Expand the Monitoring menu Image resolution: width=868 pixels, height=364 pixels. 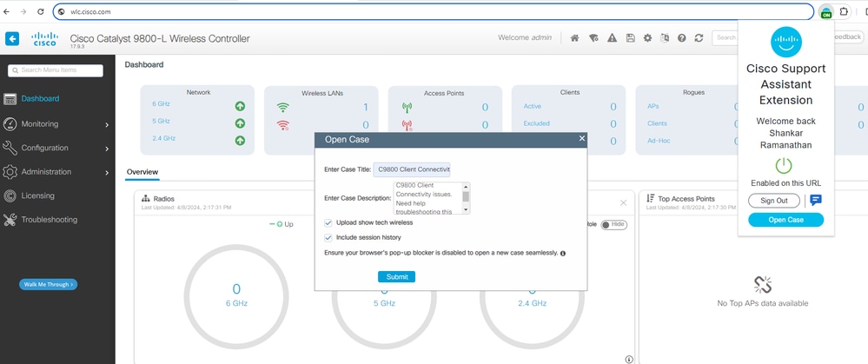56,124
